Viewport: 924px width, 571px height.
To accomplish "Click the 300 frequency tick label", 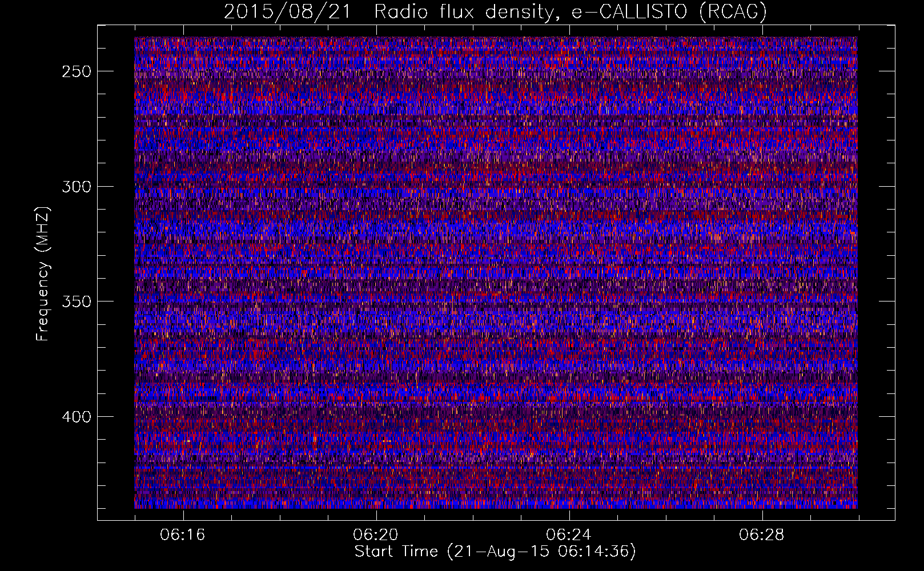I will tap(77, 187).
